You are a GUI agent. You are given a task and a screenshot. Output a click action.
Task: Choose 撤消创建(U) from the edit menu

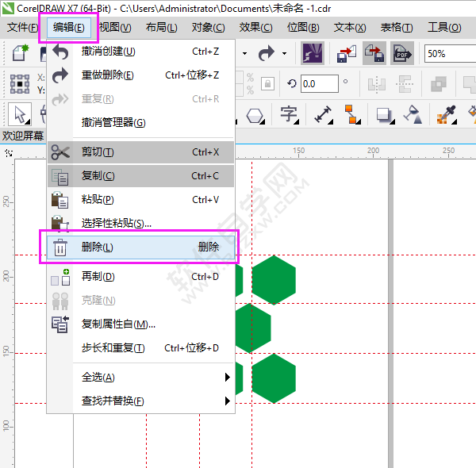[140, 52]
